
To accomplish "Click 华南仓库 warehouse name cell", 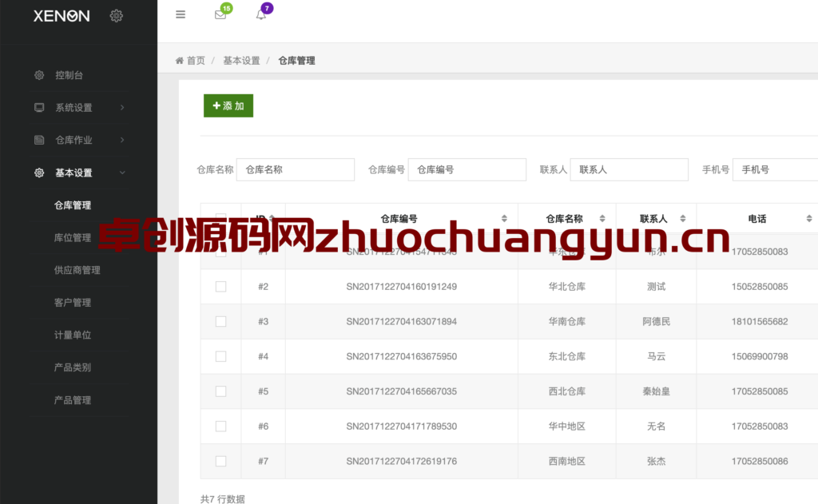I will [567, 321].
